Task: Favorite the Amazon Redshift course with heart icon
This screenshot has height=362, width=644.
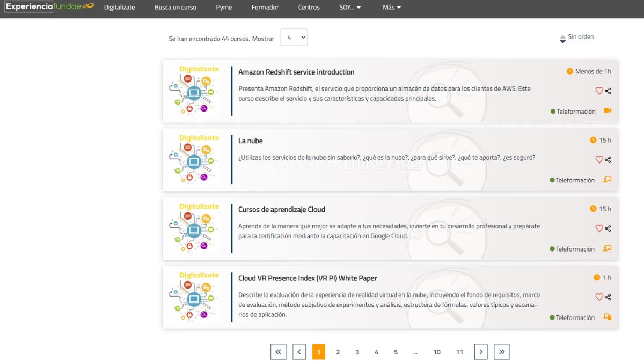Action: point(599,91)
